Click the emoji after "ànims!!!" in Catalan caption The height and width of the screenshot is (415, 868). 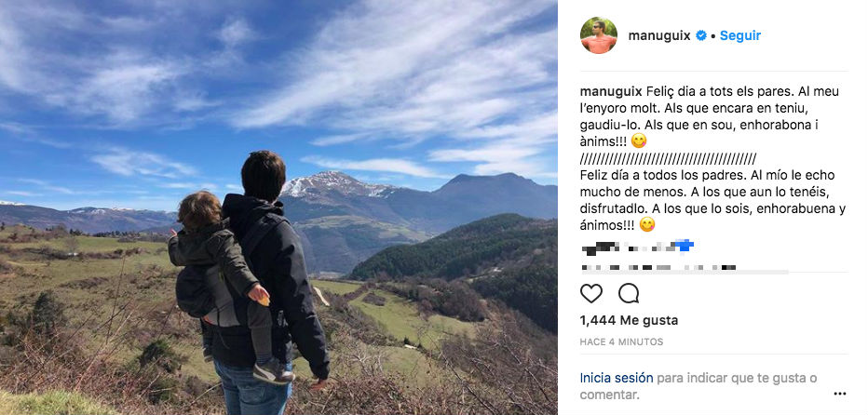tap(639, 141)
